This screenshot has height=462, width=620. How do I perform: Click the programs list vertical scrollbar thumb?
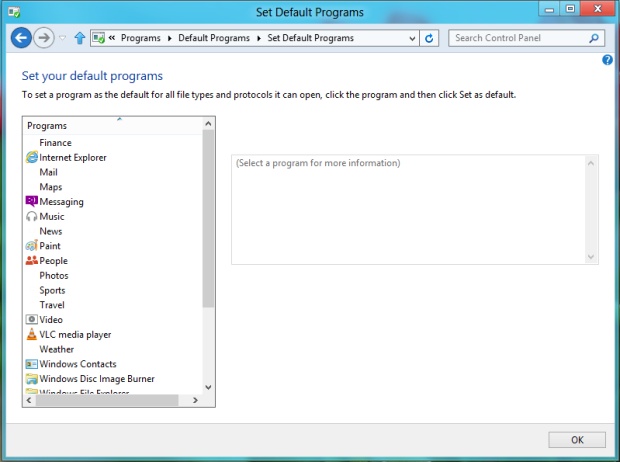(208, 219)
